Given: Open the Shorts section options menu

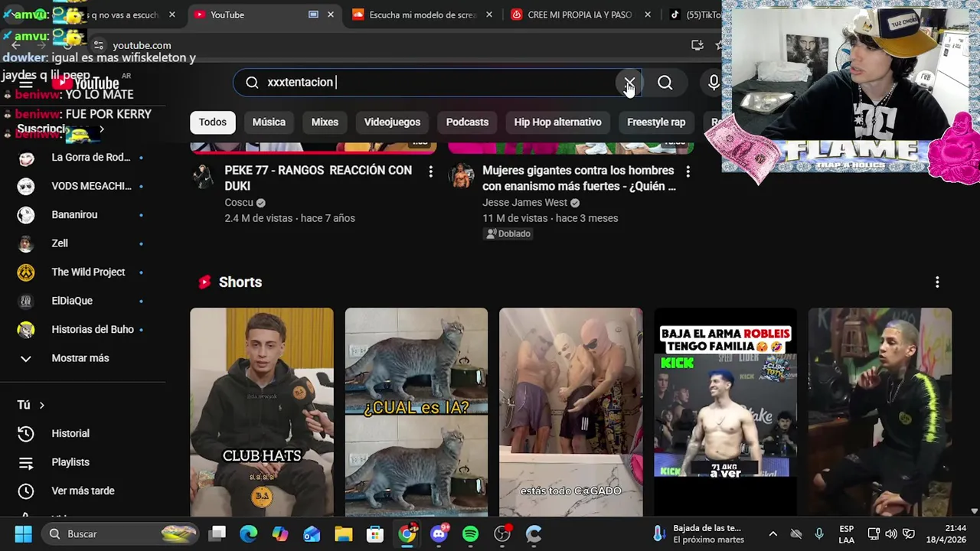Looking at the screenshot, I should pyautogui.click(x=937, y=282).
